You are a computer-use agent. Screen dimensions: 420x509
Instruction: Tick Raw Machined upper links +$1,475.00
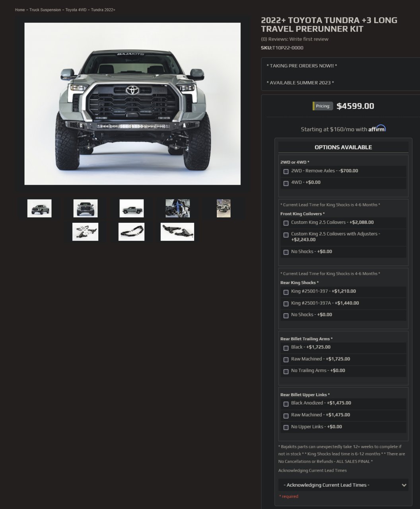click(x=286, y=416)
